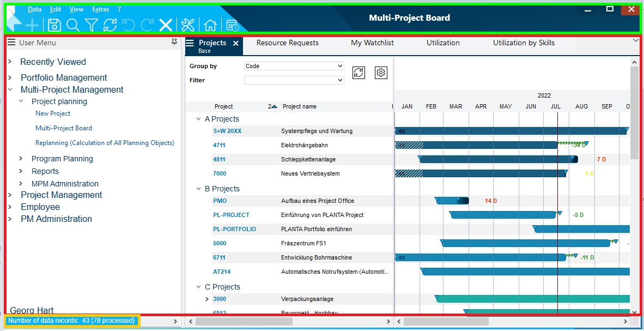Click the calendar scheduling icon in toolbar

point(233,25)
